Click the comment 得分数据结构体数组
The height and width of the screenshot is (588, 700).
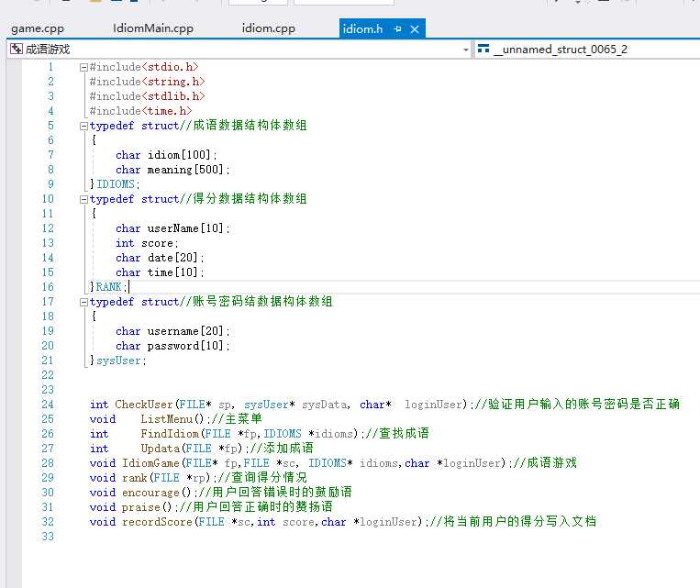pyautogui.click(x=250, y=198)
